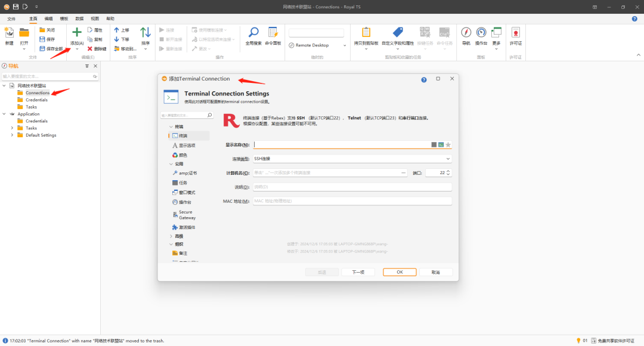This screenshot has width=644, height=346.
Task: Click the 打开 open folder icon
Action: coord(24,33)
